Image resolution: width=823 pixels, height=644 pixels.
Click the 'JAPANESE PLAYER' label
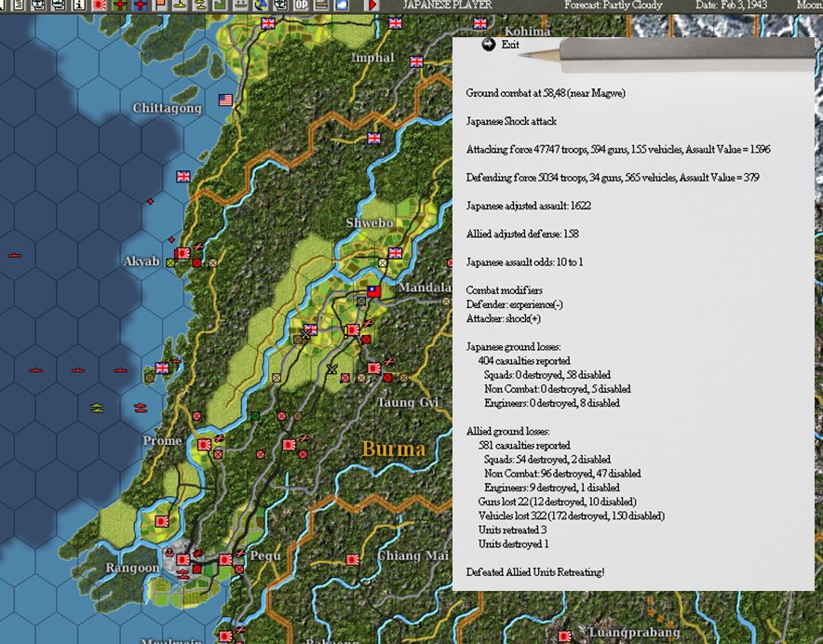pyautogui.click(x=447, y=6)
